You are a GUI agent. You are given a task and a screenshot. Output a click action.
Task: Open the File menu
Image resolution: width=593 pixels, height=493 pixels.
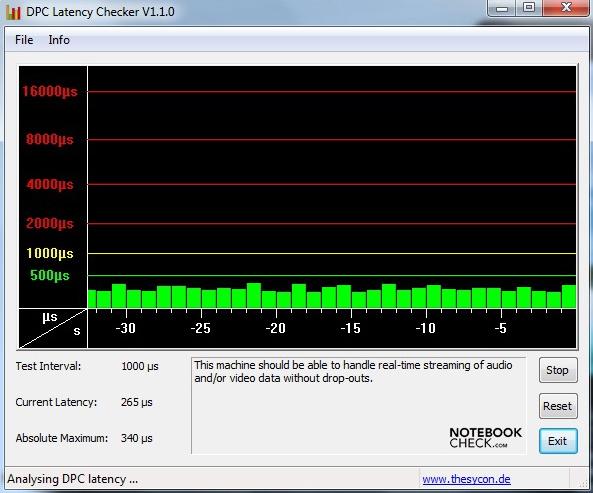click(24, 40)
